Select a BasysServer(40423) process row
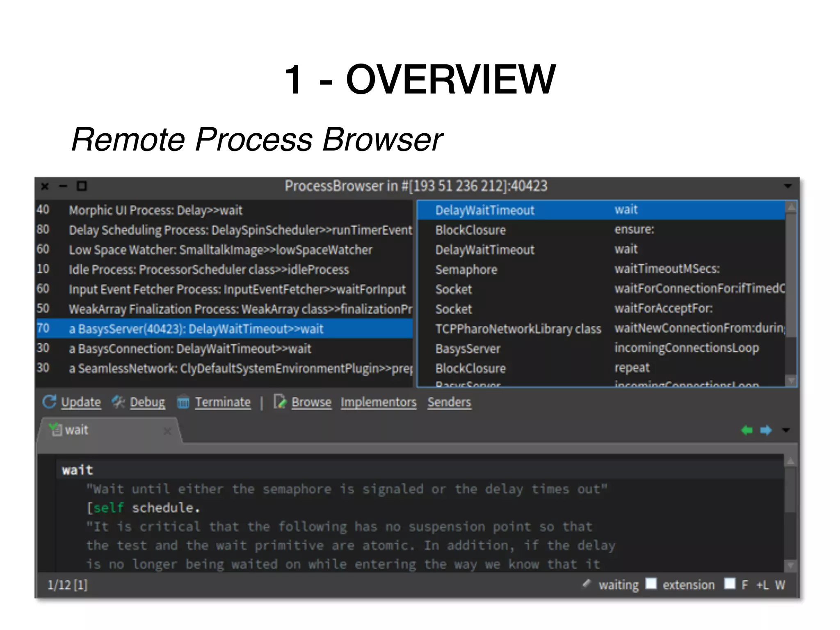 (224, 329)
